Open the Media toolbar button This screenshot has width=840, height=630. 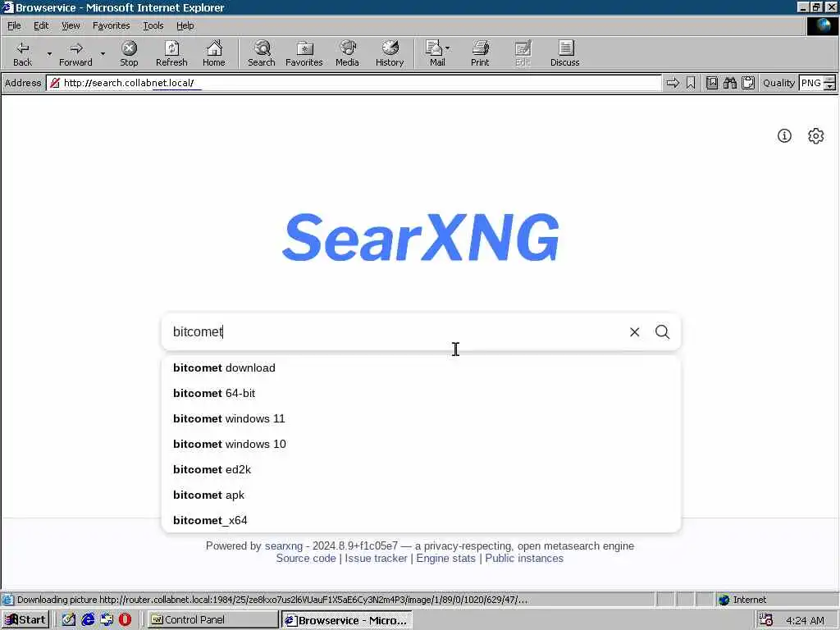pyautogui.click(x=347, y=53)
